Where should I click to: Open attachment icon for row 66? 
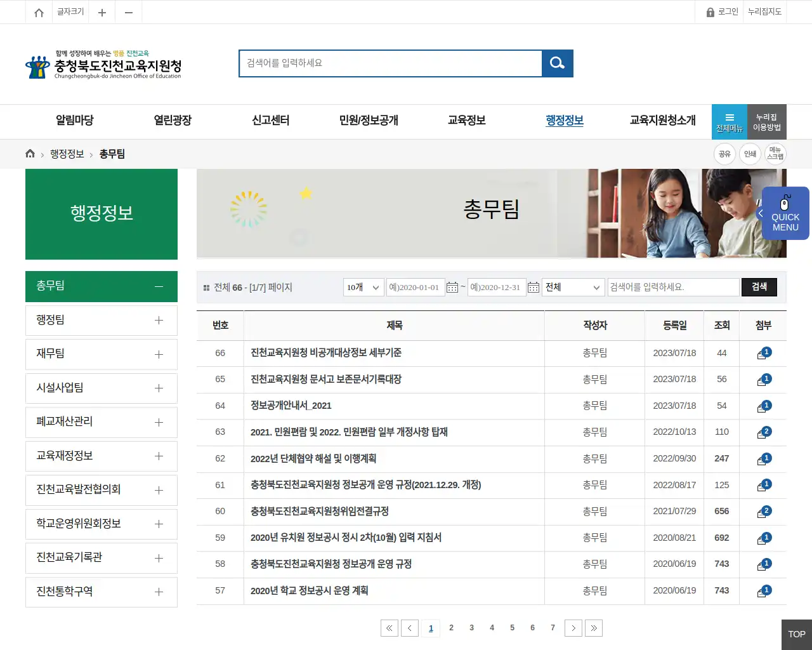coord(764,353)
